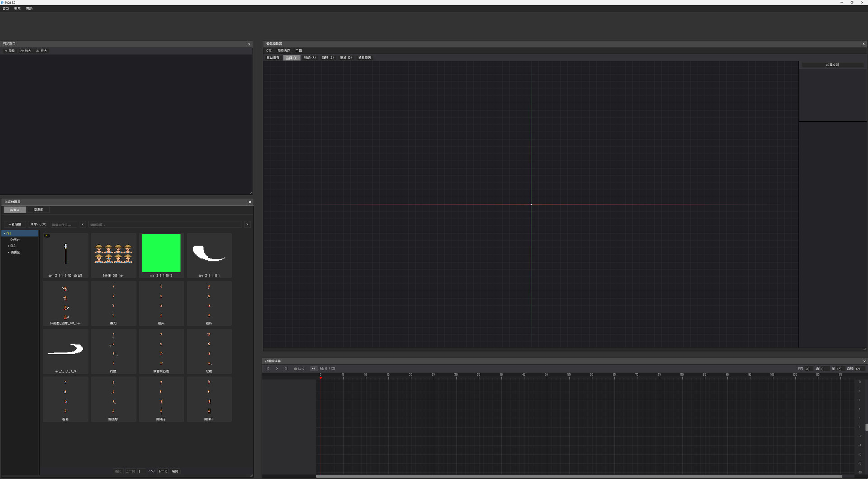Focus the folder search input field
Screen dimensions: 868x479
pyautogui.click(x=64, y=225)
